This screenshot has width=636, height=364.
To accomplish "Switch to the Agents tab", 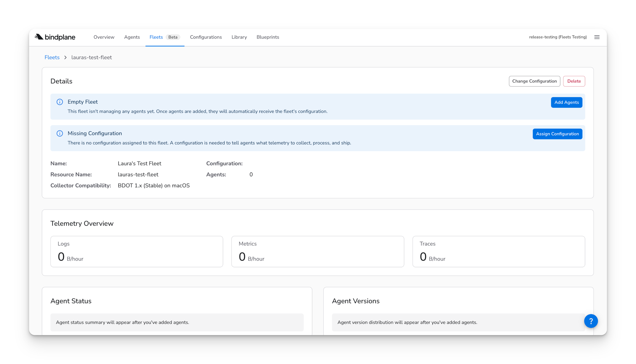I will 132,37.
